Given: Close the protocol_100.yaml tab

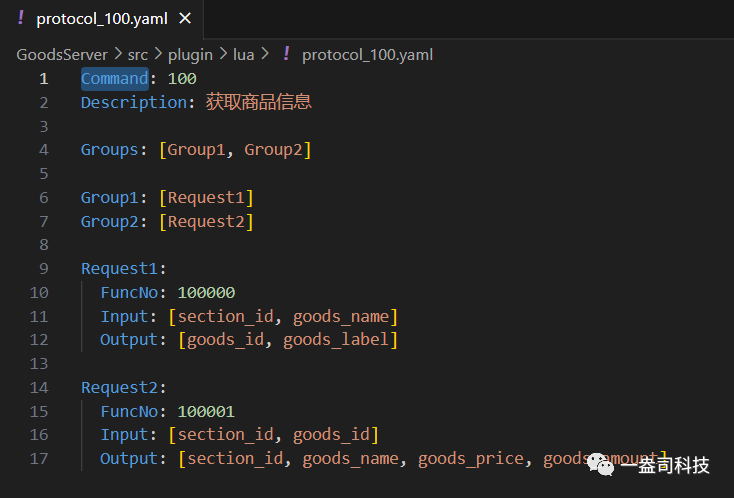Looking at the screenshot, I should pyautogui.click(x=185, y=19).
